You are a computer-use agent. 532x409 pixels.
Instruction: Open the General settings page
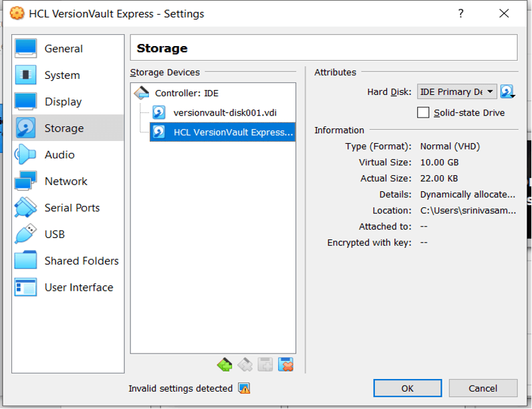click(68, 49)
